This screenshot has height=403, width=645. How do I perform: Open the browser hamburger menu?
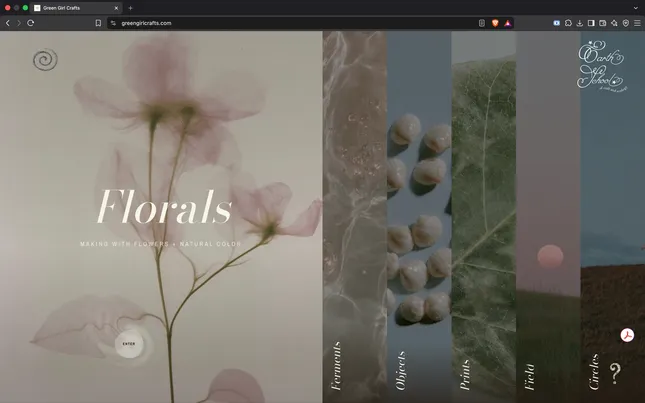click(x=637, y=23)
